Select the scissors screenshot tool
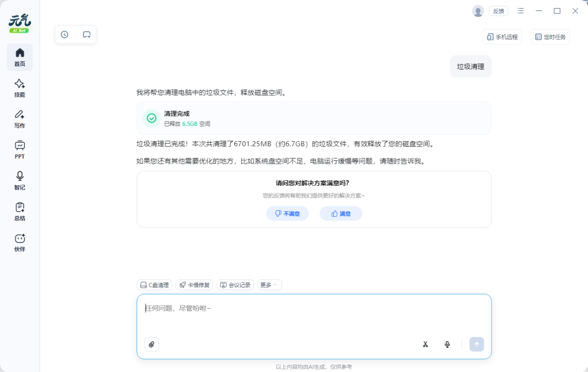Screen dimensions: 588x372 [425, 344]
